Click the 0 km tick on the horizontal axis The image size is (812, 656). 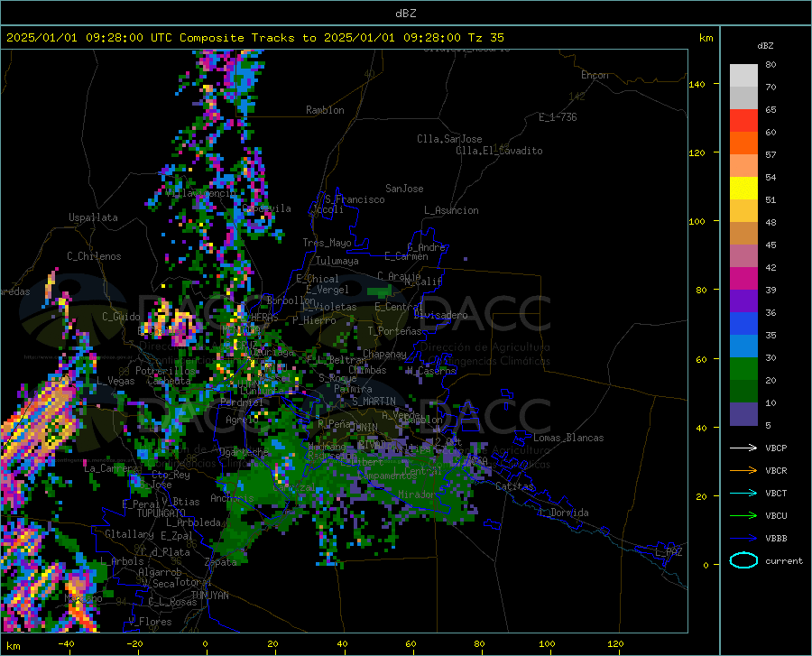[206, 643]
